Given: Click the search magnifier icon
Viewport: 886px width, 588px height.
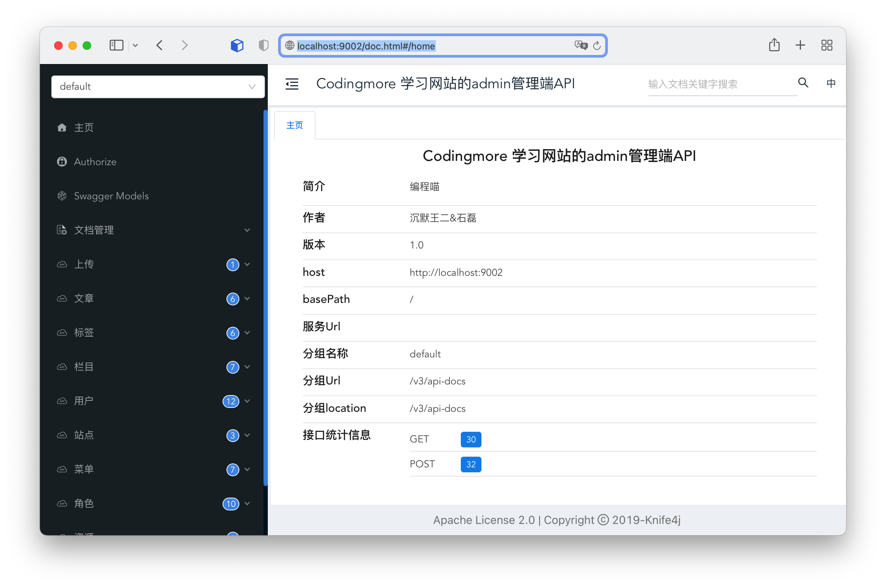Looking at the screenshot, I should 803,83.
